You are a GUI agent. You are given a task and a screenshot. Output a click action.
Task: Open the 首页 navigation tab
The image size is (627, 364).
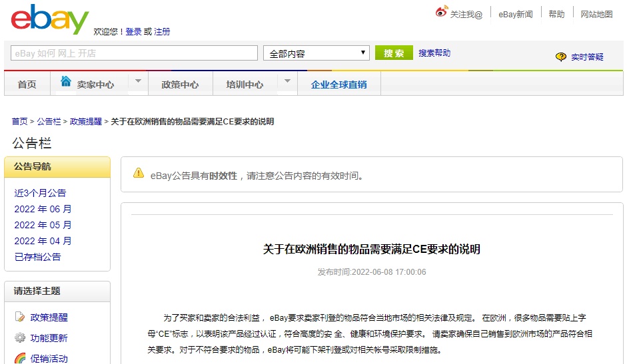(27, 85)
